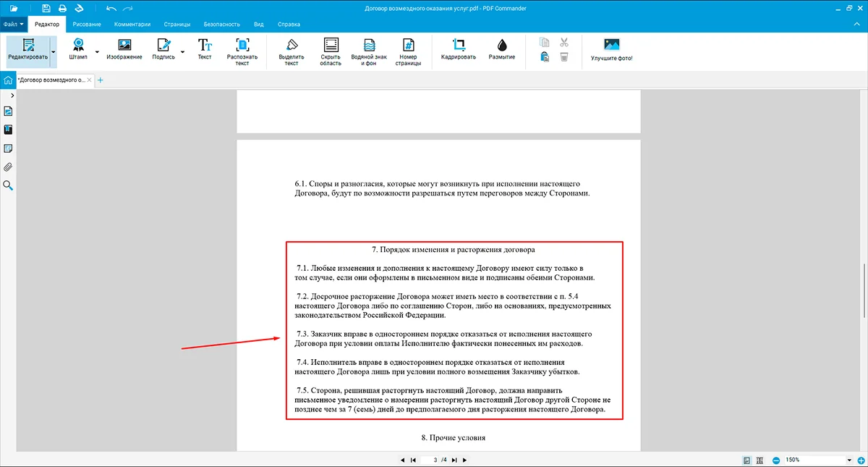Open the Комментарии tab
Viewport: 868px width, 467px height.
(x=132, y=24)
